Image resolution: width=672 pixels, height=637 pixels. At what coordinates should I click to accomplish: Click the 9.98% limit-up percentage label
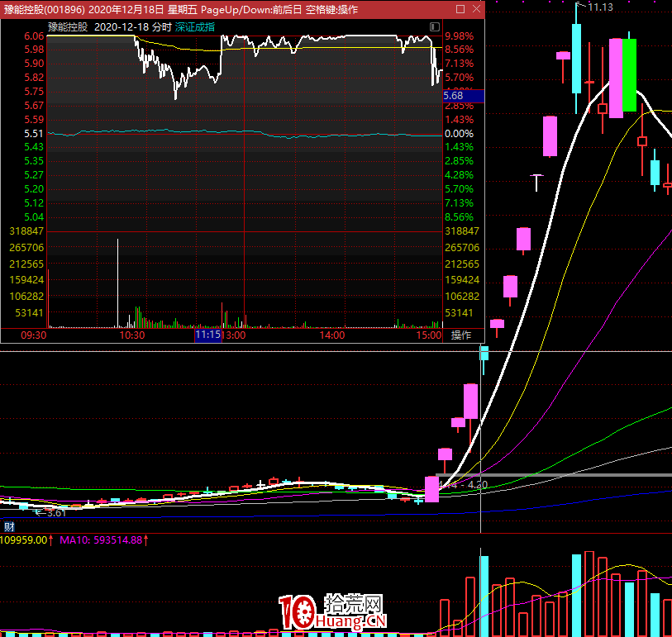pyautogui.click(x=459, y=36)
